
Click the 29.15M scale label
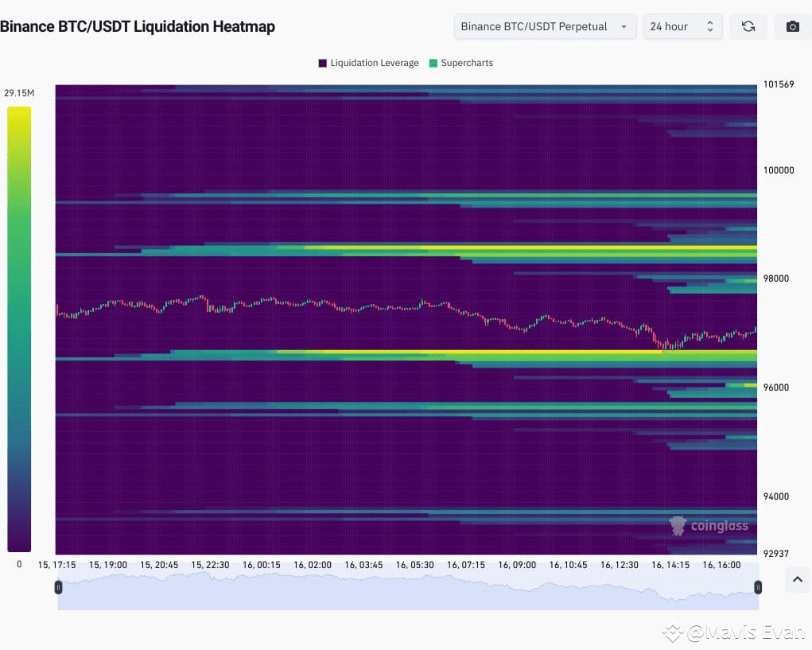pyautogui.click(x=19, y=92)
